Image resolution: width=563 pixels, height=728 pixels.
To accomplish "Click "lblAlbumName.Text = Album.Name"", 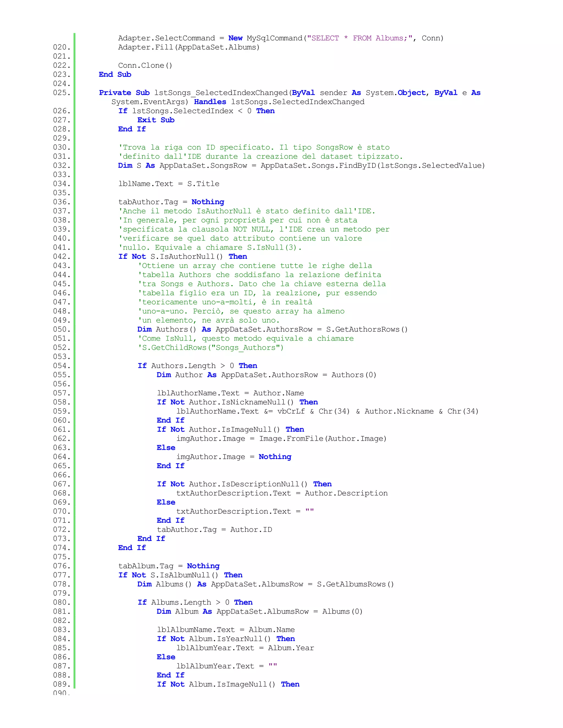I will (x=226, y=630).
